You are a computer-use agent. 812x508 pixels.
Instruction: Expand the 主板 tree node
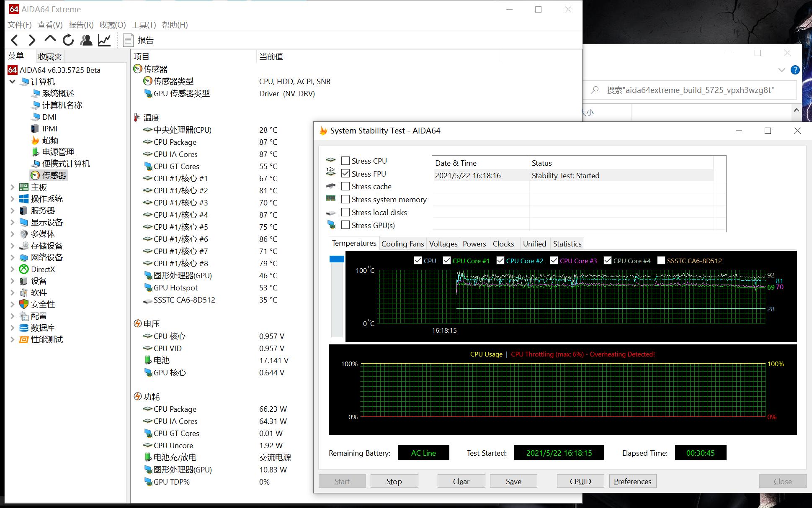click(x=12, y=187)
